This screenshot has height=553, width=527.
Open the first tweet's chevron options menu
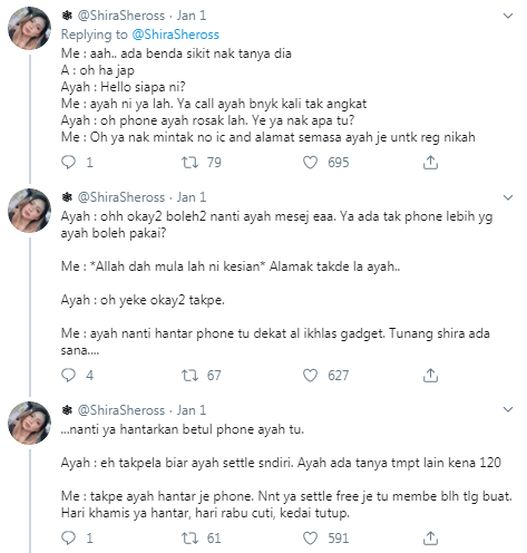[x=508, y=16]
